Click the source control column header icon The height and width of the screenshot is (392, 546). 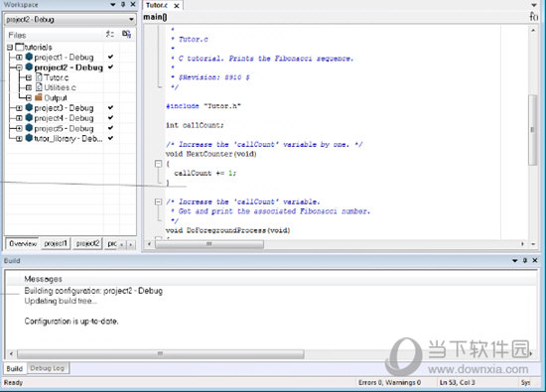(126, 34)
